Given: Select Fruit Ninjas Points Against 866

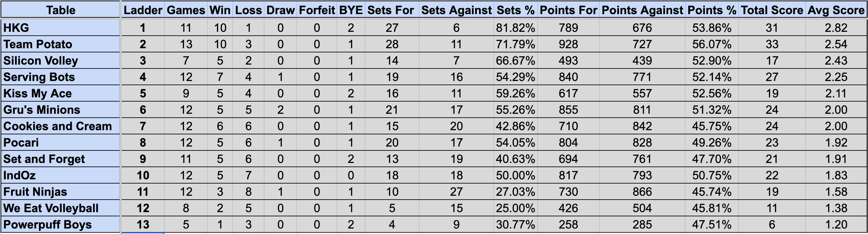Looking at the screenshot, I should 642,192.
